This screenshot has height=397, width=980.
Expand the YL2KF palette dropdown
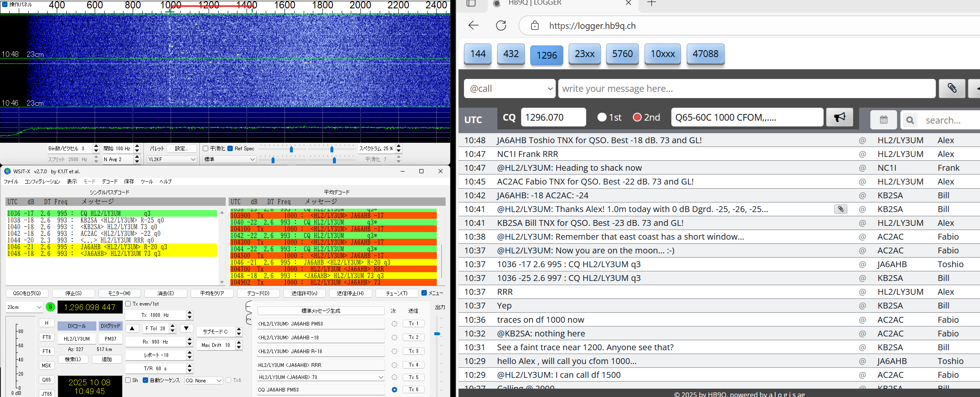pyautogui.click(x=171, y=159)
